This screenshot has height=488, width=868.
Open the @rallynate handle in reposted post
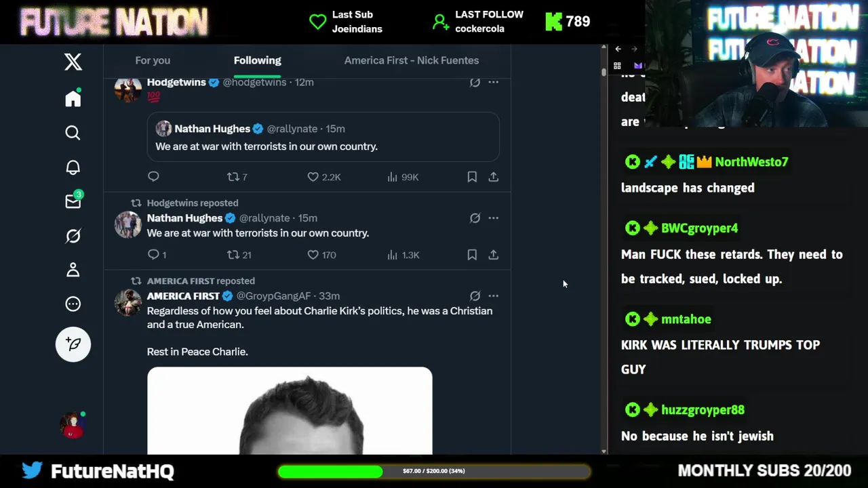point(264,218)
